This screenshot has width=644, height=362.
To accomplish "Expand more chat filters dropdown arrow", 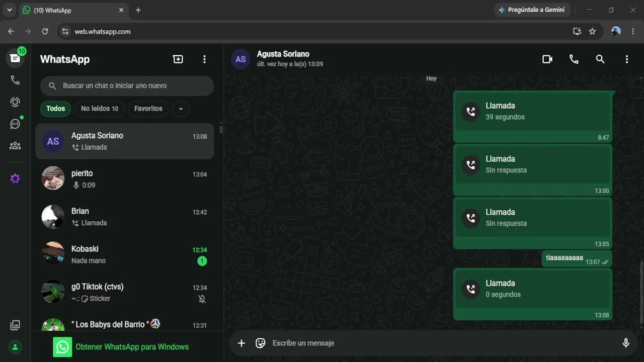I will click(181, 109).
